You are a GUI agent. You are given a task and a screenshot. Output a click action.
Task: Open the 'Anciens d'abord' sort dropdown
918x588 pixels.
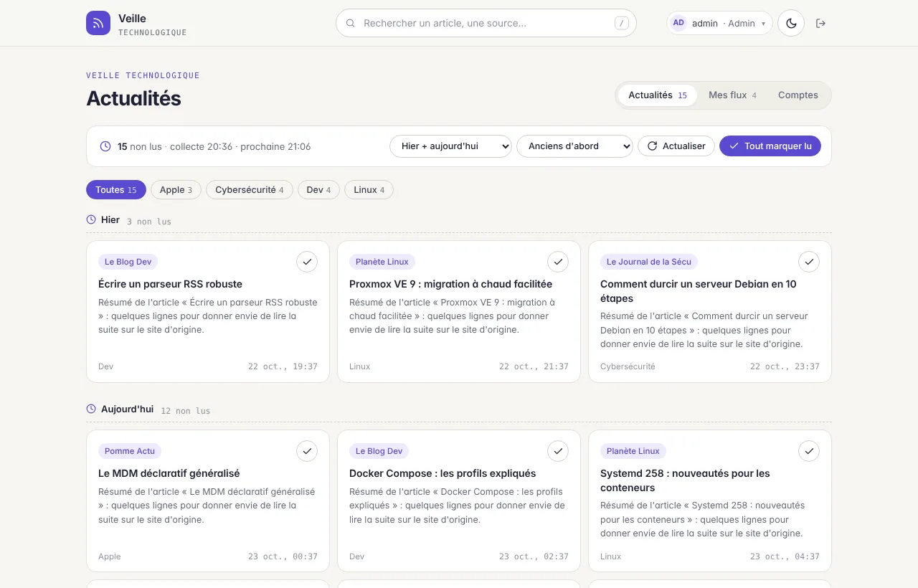(x=574, y=146)
